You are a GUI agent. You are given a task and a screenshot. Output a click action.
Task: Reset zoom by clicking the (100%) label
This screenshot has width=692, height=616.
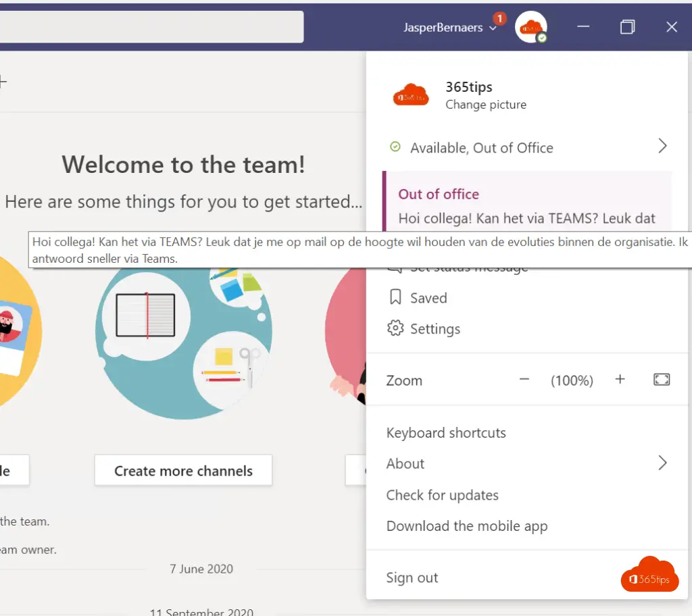point(572,381)
